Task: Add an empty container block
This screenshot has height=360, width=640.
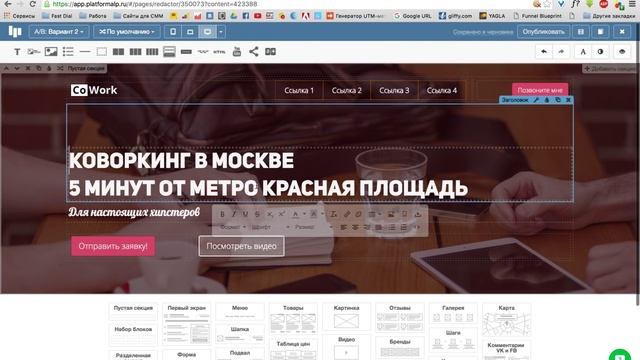Action: (102, 52)
